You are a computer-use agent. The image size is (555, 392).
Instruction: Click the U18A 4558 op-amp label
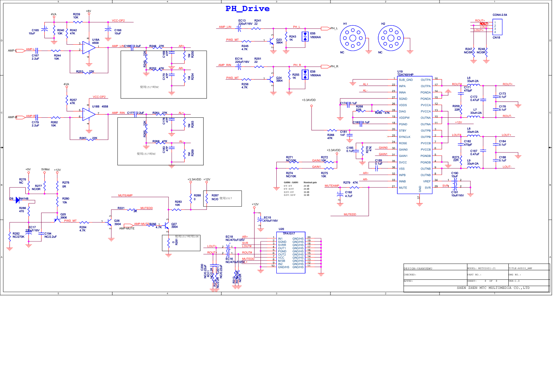pyautogui.click(x=96, y=41)
